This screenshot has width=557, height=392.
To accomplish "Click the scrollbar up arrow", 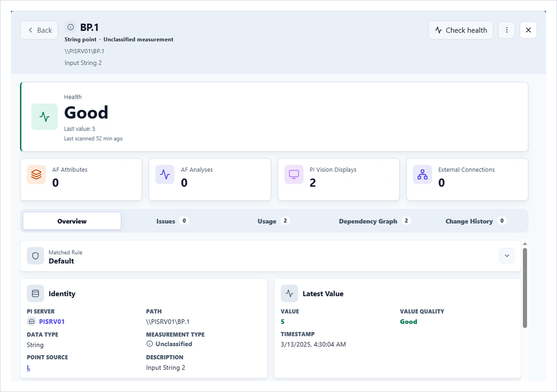I will (x=525, y=244).
